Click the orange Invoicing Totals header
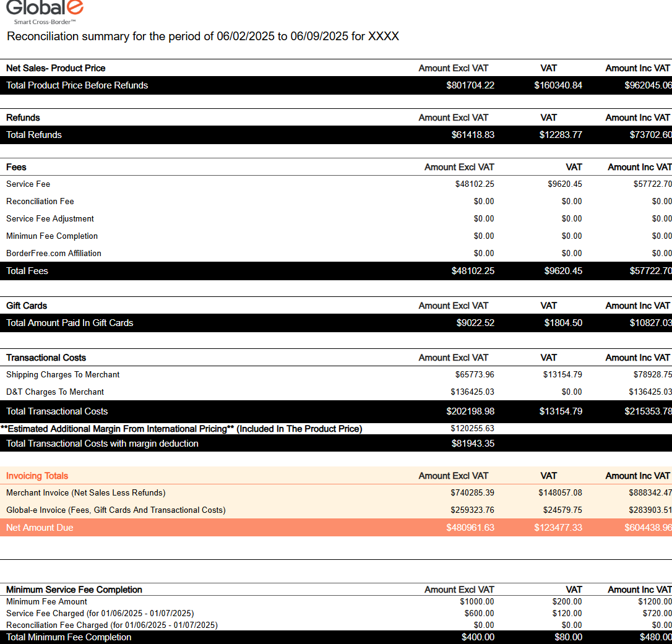The height and width of the screenshot is (644, 672). [37, 476]
